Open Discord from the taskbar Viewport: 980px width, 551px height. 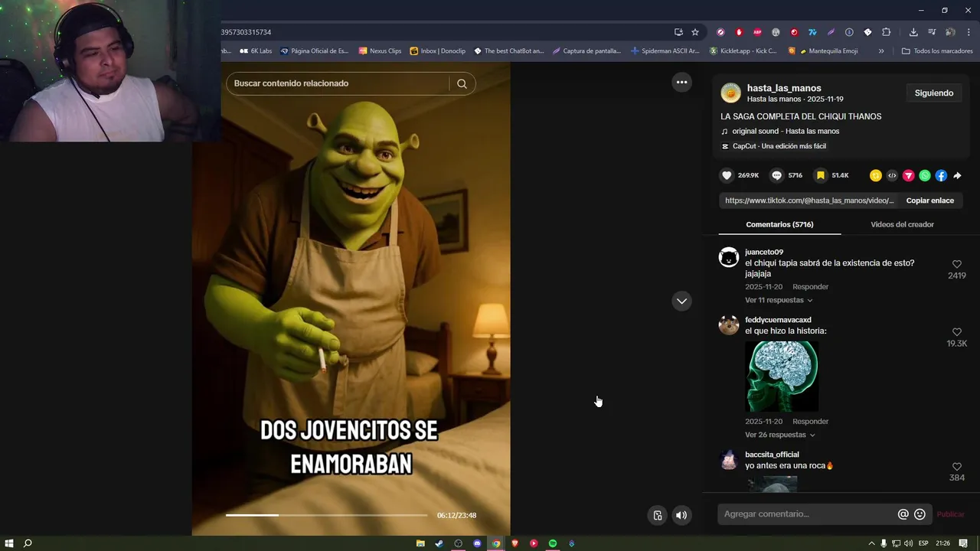coord(477,543)
